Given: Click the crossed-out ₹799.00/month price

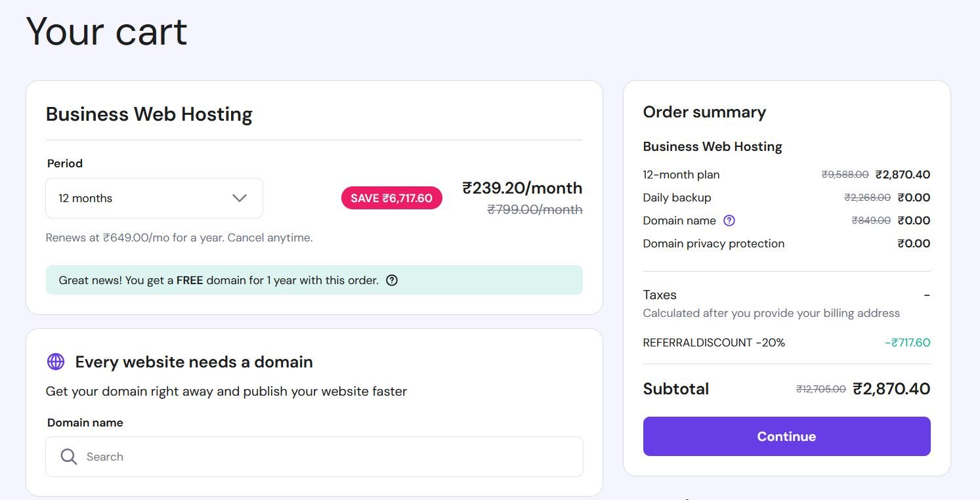Looking at the screenshot, I should coord(534,209).
